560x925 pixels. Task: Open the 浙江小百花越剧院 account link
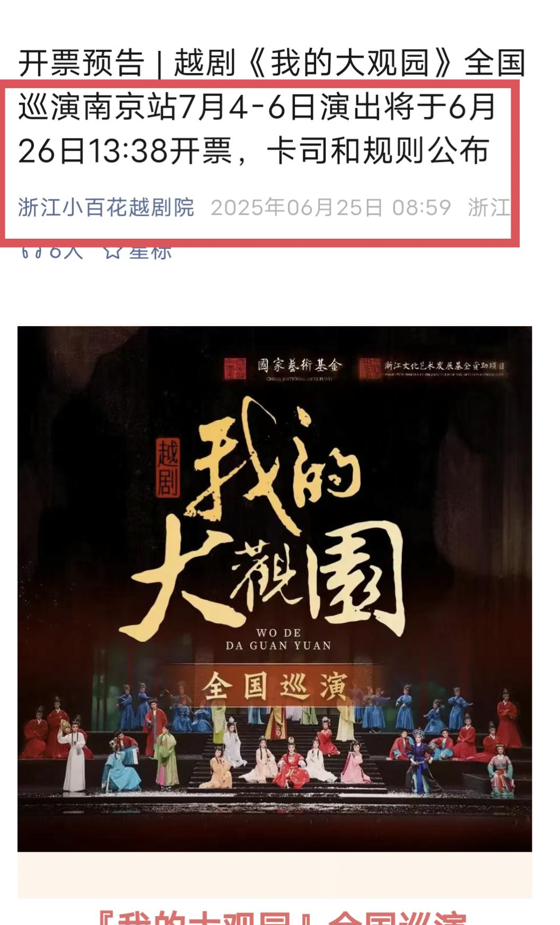[106, 207]
